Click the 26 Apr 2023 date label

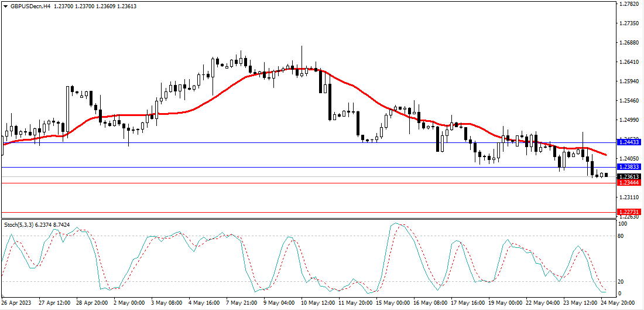(15, 302)
